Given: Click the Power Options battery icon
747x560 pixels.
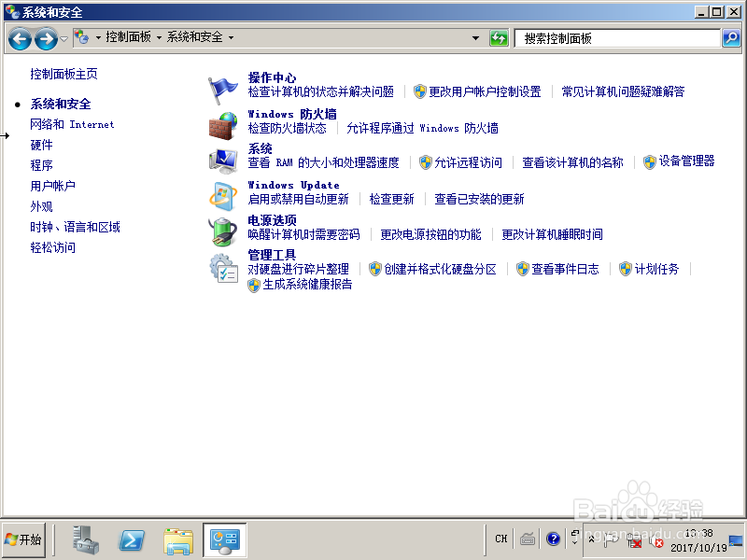Looking at the screenshot, I should 223,231.
